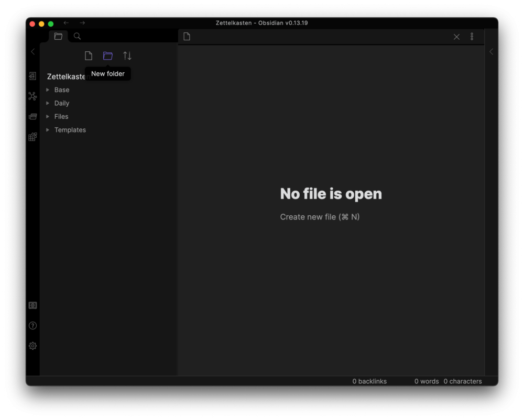Collapse the left sidebar with the chevron
524x420 pixels.
click(33, 51)
